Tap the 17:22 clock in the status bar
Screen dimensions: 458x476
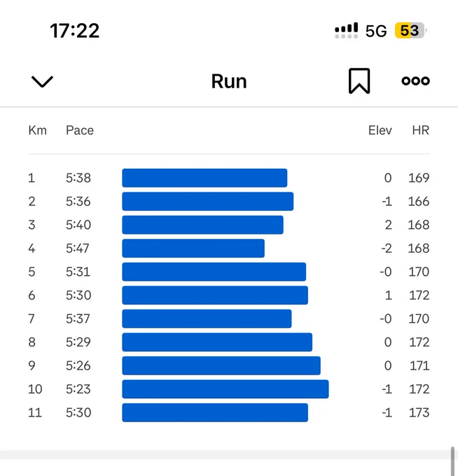click(x=75, y=31)
